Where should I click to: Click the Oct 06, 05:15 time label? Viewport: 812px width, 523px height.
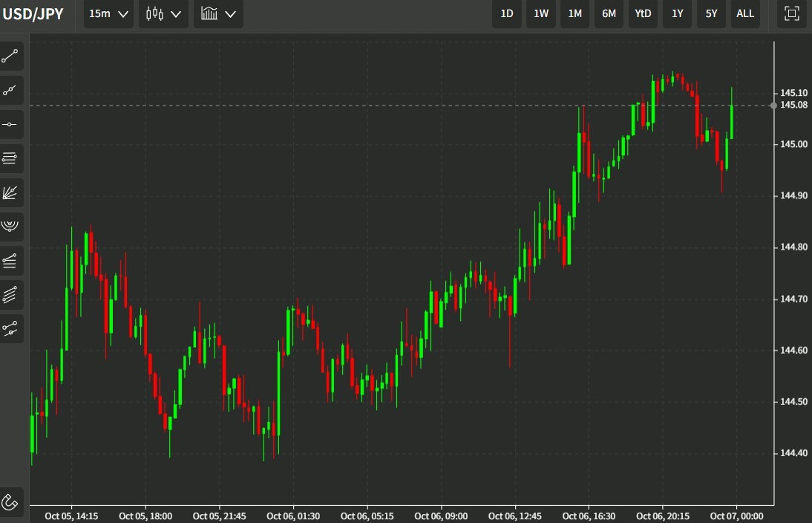click(367, 516)
